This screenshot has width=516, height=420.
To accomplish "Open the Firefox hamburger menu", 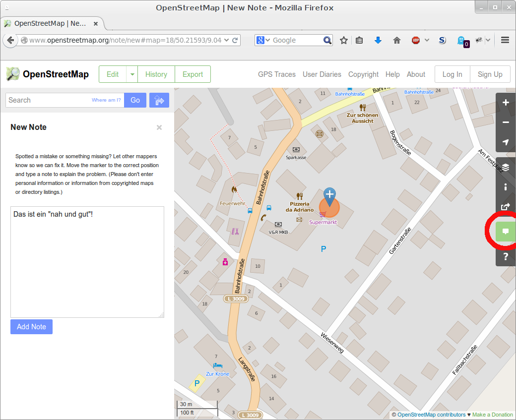I will tap(505, 40).
